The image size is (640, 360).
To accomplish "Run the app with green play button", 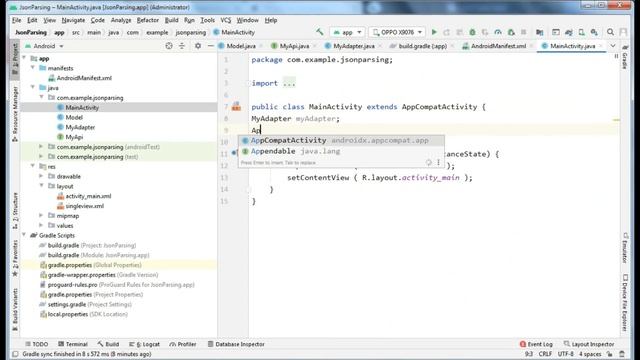I will pos(434,32).
